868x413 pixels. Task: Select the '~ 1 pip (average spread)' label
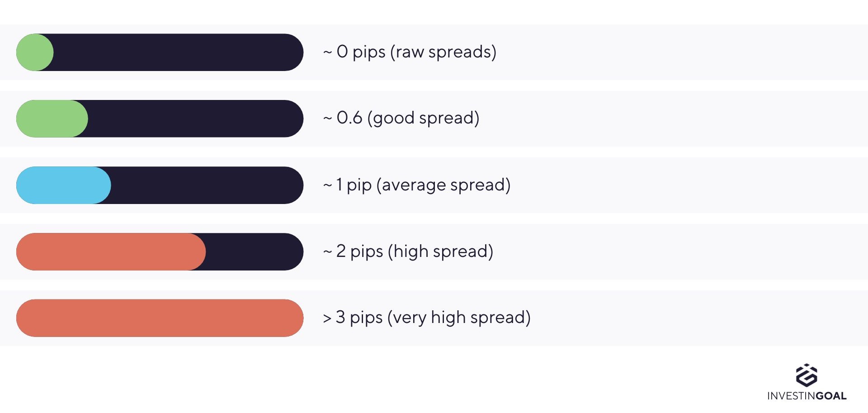417,185
